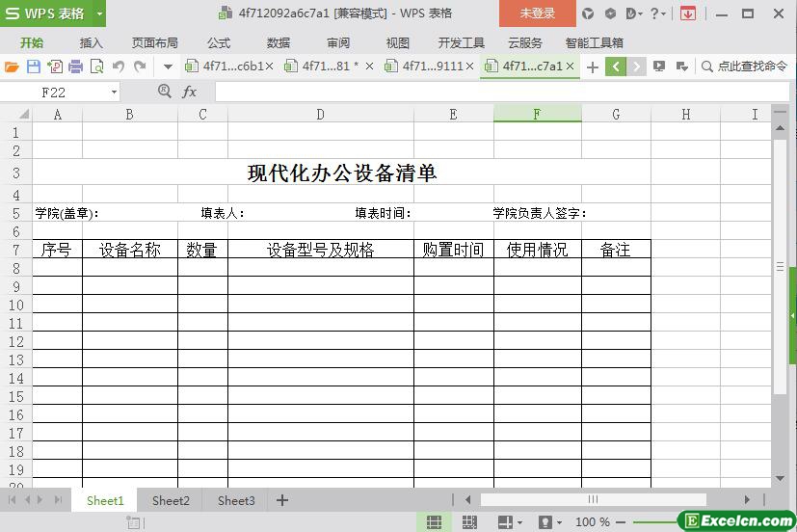Click the green previous tab arrow
797x532 pixels.
coord(616,66)
